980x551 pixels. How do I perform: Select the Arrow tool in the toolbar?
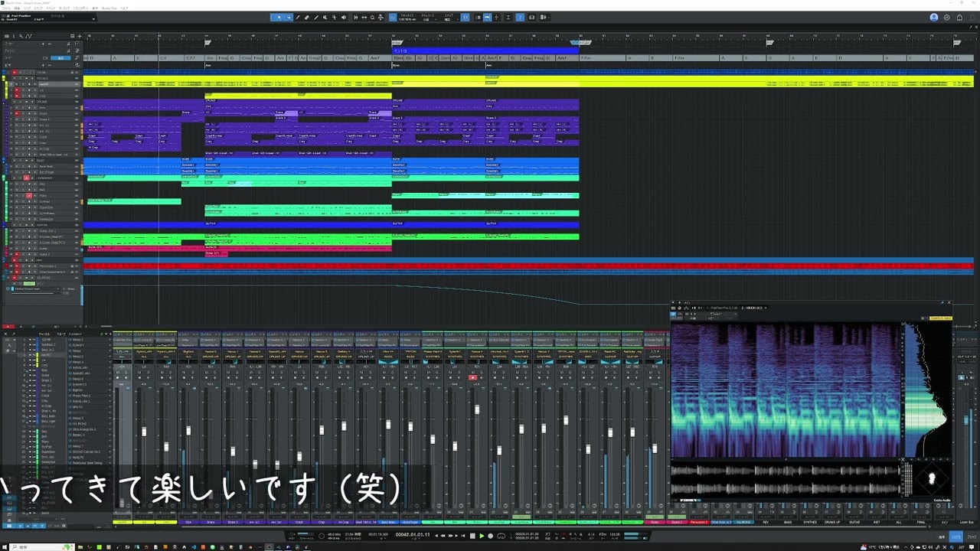[279, 18]
